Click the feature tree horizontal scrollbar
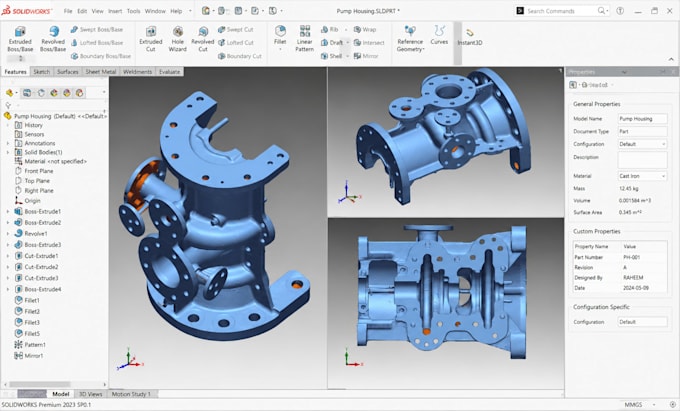Viewport: 680px width, 411px height. (x=39, y=384)
